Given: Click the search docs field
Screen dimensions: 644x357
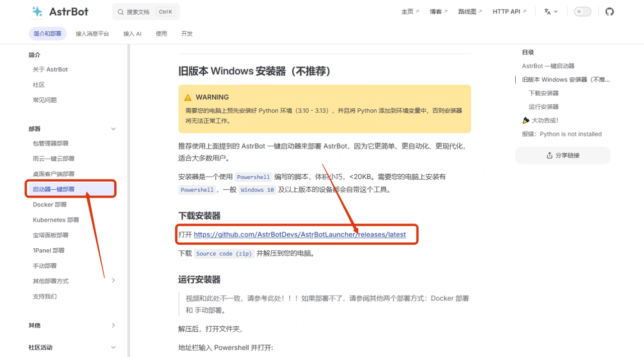Looking at the screenshot, I should pos(146,12).
